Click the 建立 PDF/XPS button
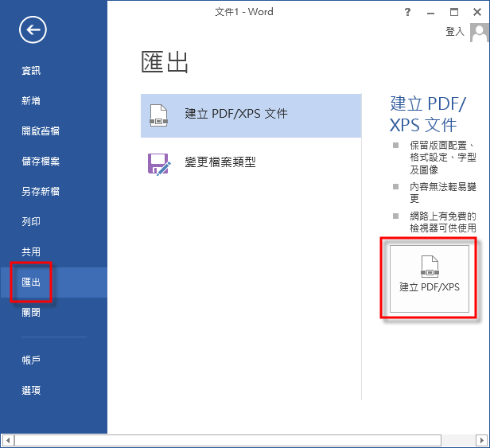 (x=430, y=279)
